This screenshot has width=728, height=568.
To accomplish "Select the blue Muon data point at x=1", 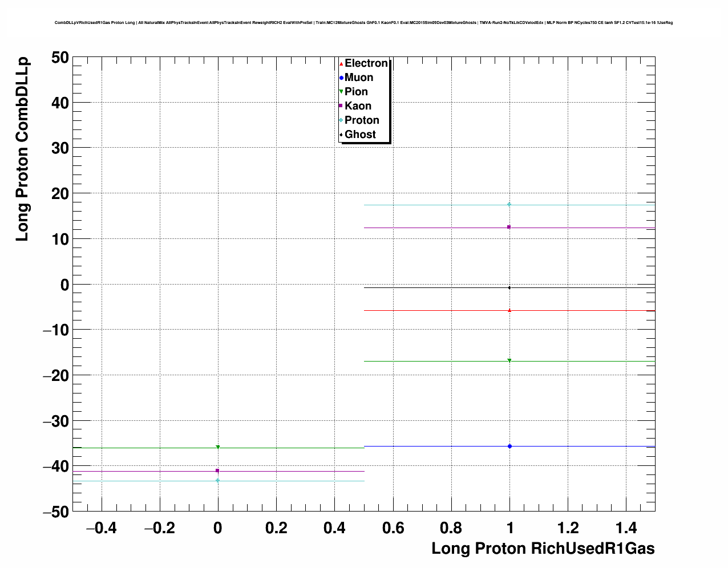I will coord(509,446).
